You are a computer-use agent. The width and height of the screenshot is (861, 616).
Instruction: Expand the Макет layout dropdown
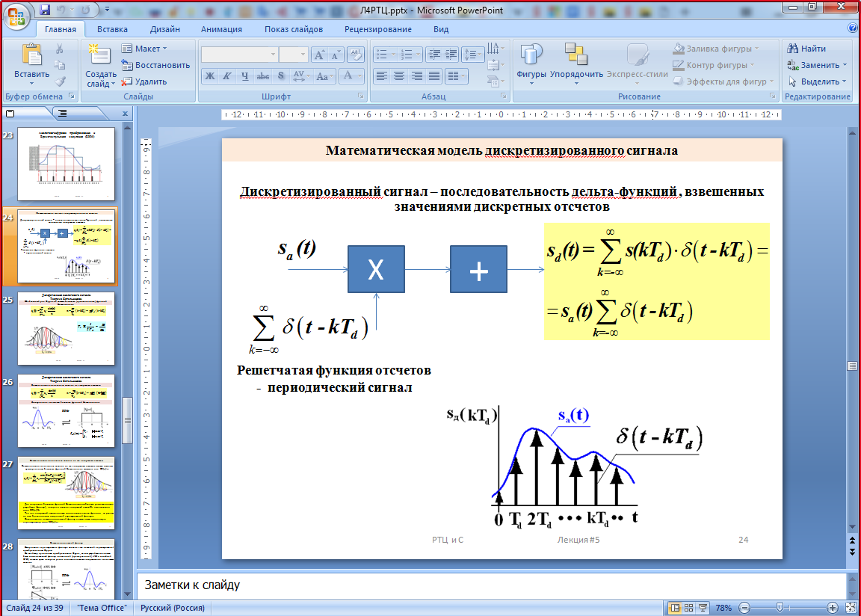coord(143,49)
